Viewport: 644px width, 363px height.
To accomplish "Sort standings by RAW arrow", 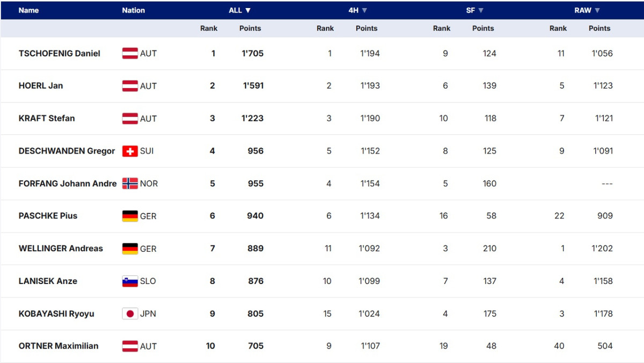I will (597, 10).
